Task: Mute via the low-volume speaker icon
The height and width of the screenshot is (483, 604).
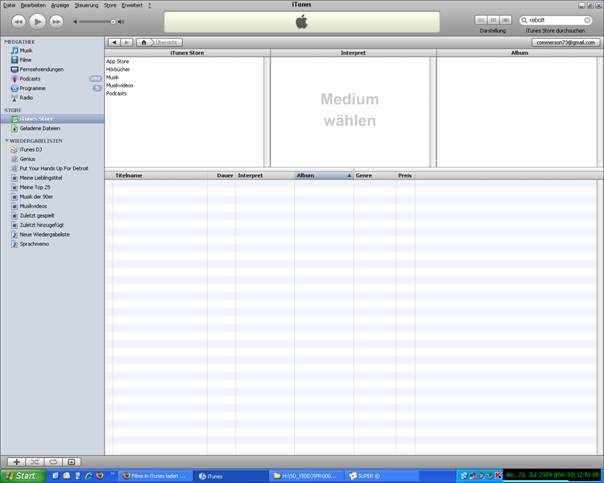Action: [76, 22]
